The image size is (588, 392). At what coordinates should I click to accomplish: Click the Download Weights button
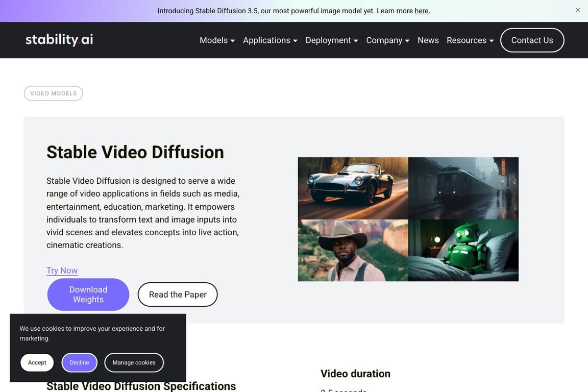coord(88,295)
